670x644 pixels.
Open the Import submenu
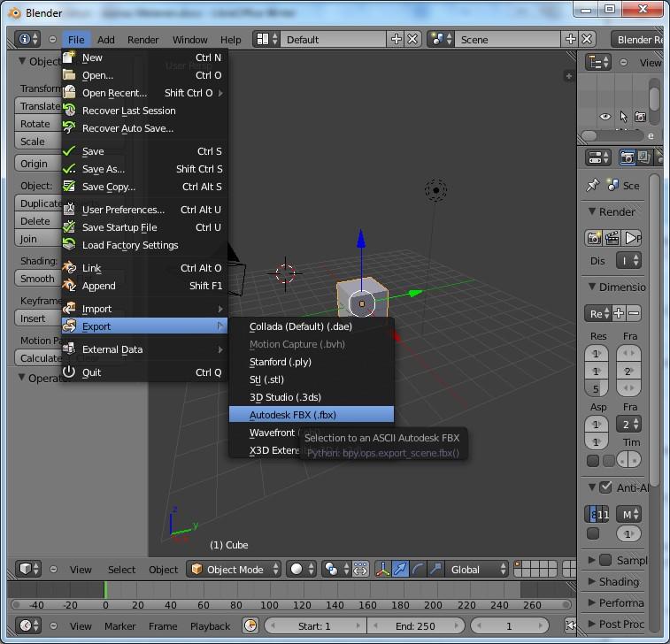(144, 309)
